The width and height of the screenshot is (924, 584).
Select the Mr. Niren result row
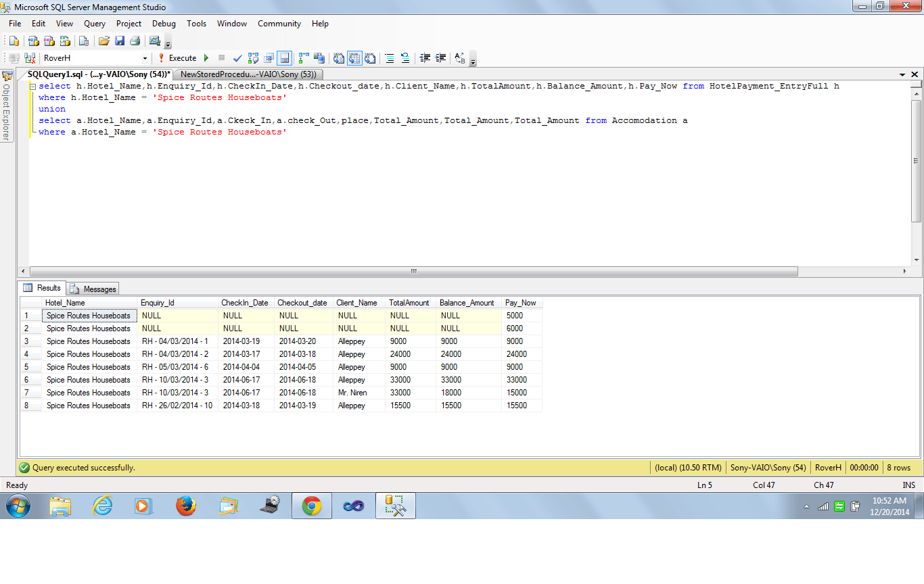pos(30,392)
